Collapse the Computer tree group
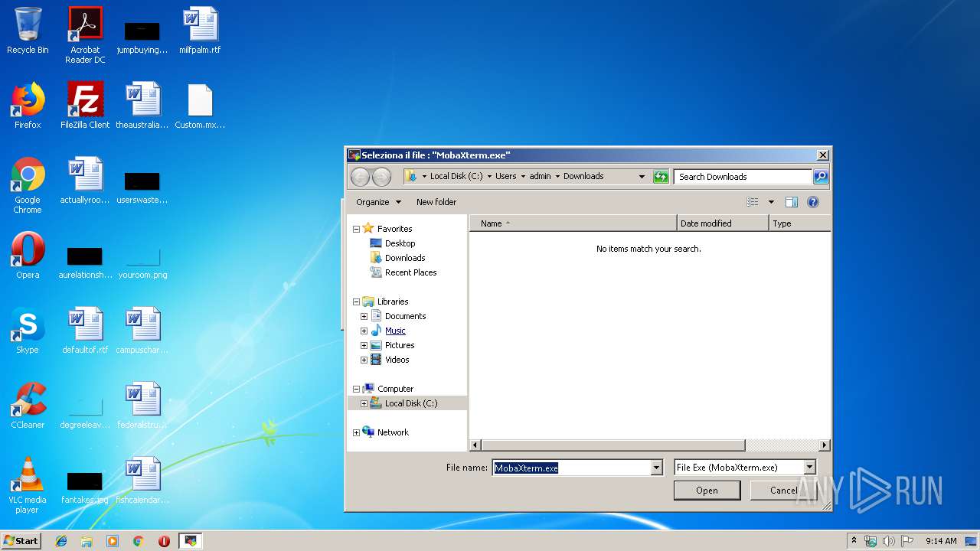The image size is (980, 551). point(356,389)
